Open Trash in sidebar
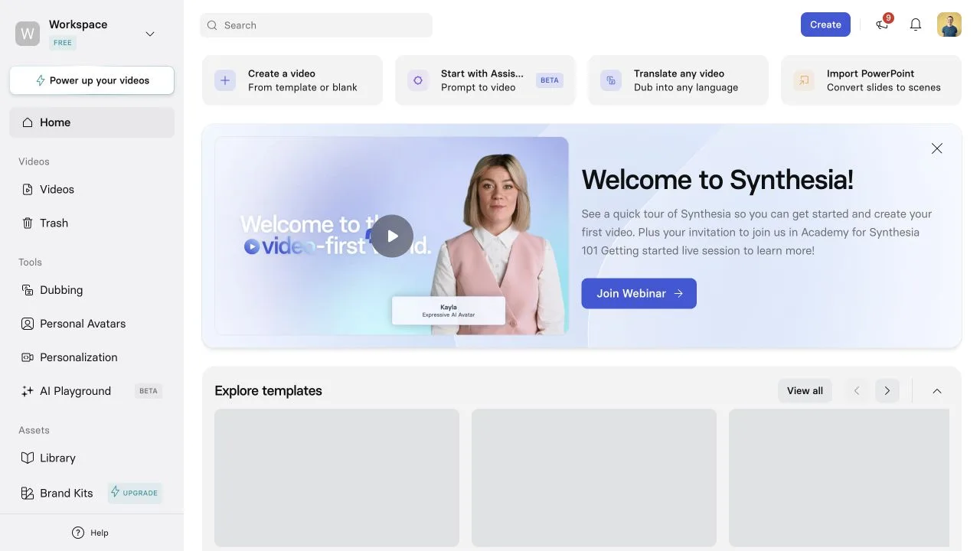This screenshot has height=551, width=980. [x=92, y=223]
